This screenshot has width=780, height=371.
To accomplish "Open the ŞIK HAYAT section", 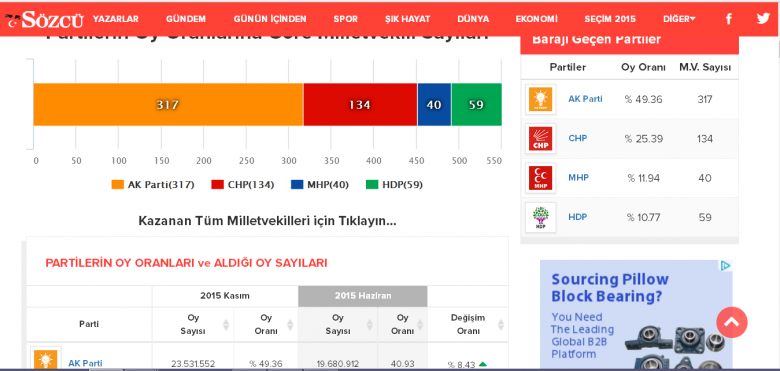I will click(x=407, y=19).
